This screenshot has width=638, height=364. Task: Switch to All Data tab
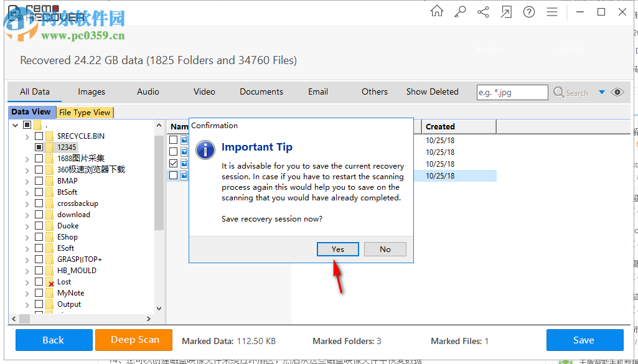point(35,92)
